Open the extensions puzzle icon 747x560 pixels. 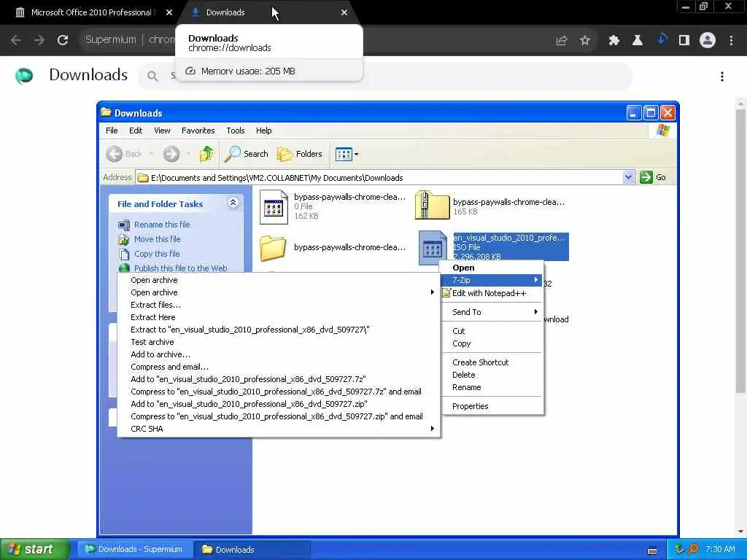pos(614,41)
